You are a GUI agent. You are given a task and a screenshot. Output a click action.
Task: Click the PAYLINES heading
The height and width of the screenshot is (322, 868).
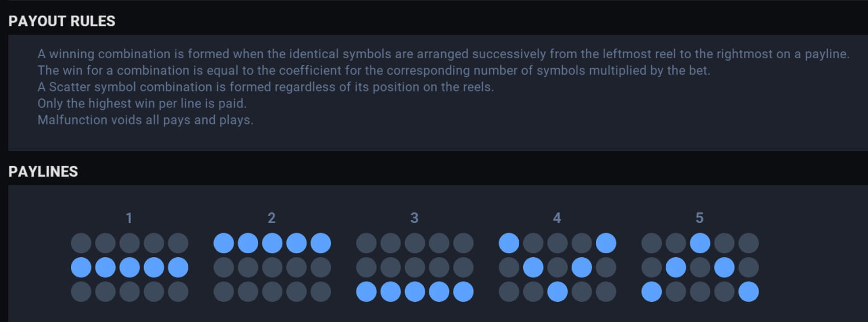point(43,172)
